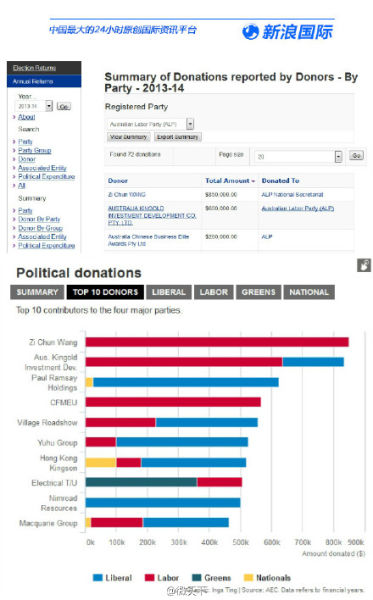Click the share icon beside Political donations
The height and width of the screenshot is (600, 373).
tap(364, 265)
